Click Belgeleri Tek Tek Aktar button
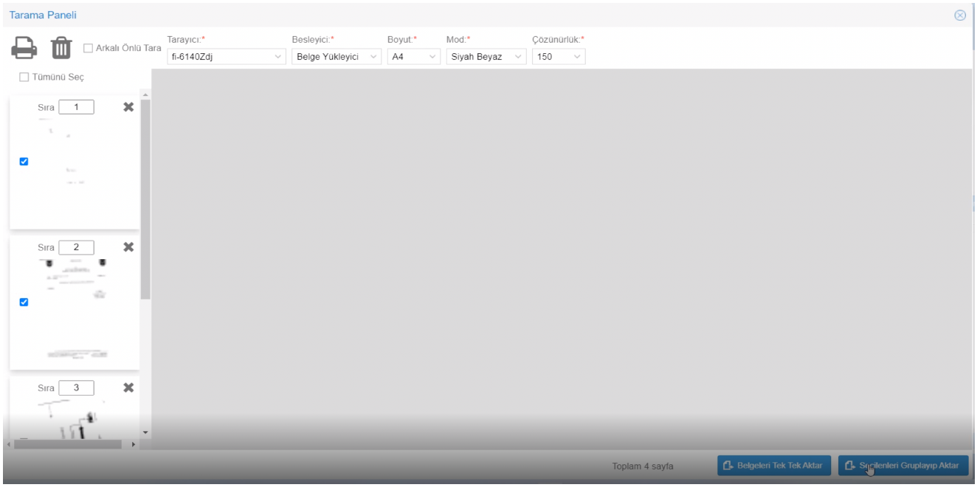 [x=774, y=465]
